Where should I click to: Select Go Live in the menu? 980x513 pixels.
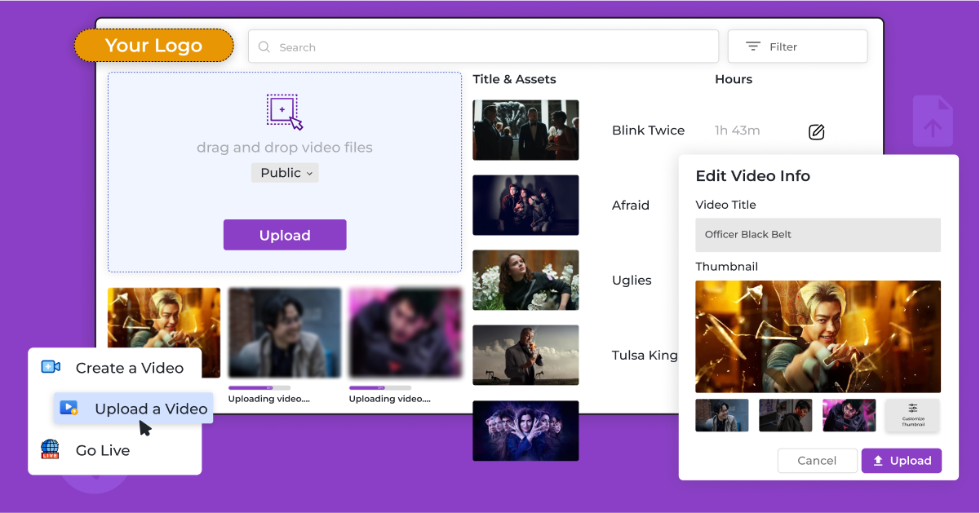click(x=101, y=450)
